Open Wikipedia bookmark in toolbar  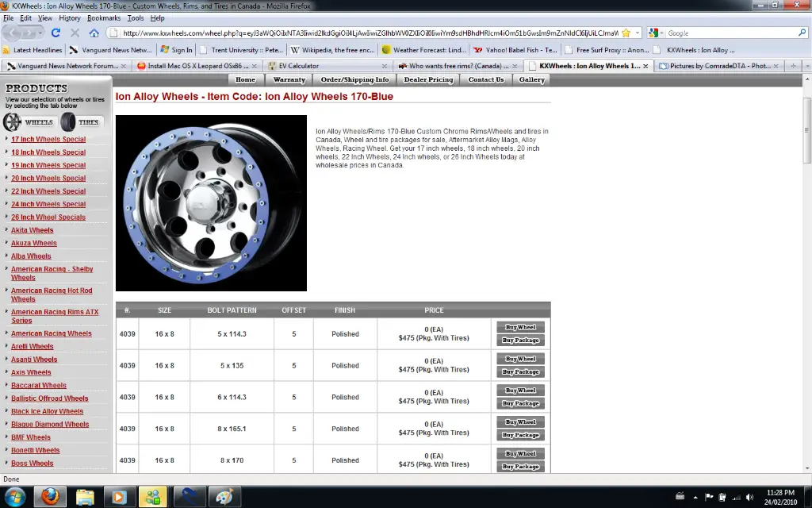click(x=332, y=50)
